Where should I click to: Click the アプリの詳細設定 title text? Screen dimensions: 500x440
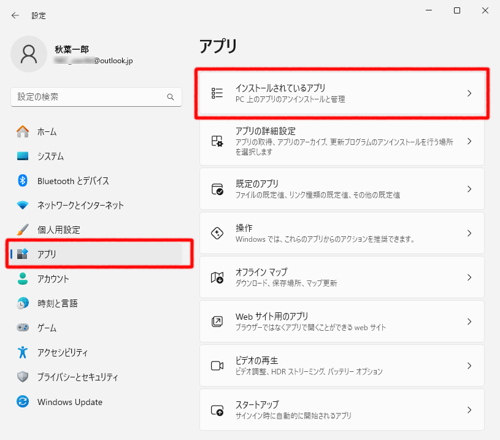coord(266,131)
